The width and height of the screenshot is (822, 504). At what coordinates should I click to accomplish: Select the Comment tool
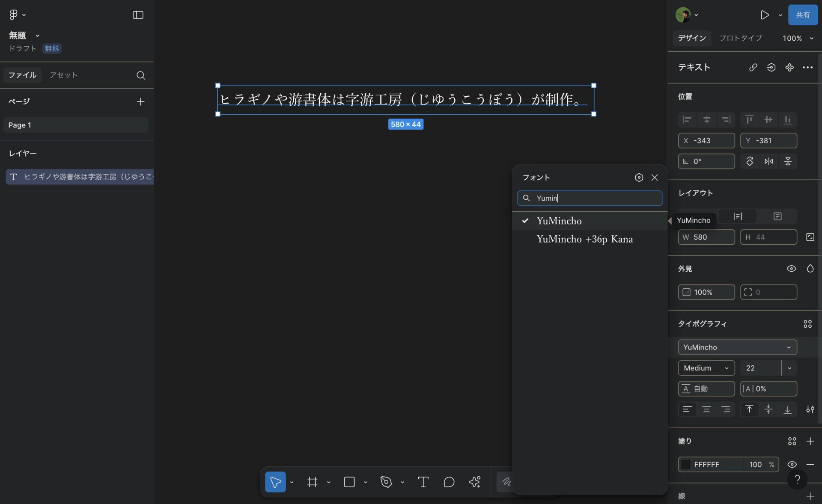click(x=449, y=482)
